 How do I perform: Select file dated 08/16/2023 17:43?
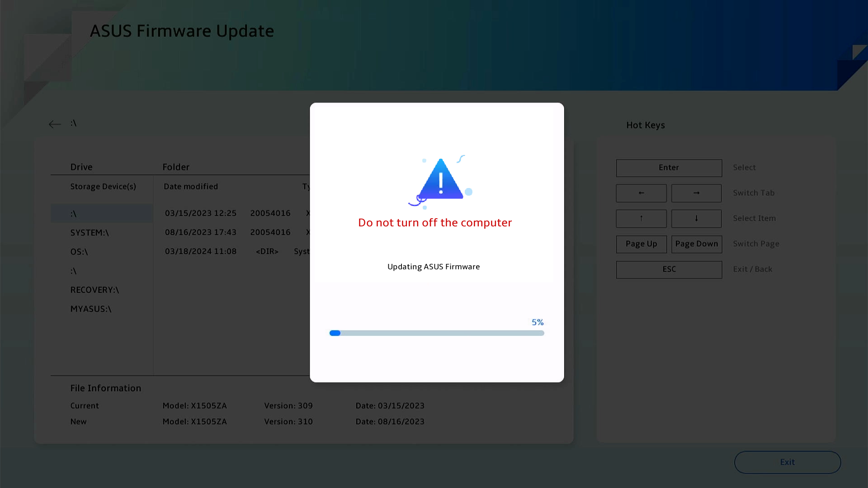coord(237,232)
